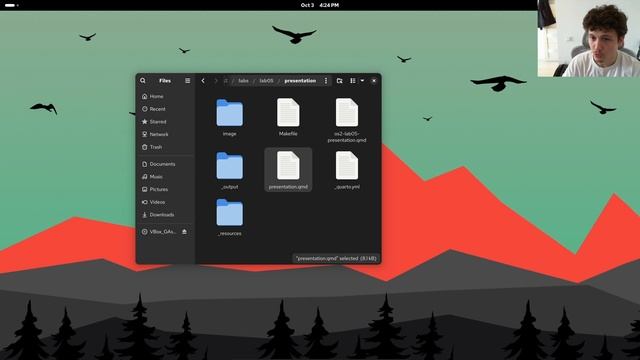The image size is (640, 360).
Task: Open Trash in the sidebar
Action: [x=165, y=147]
